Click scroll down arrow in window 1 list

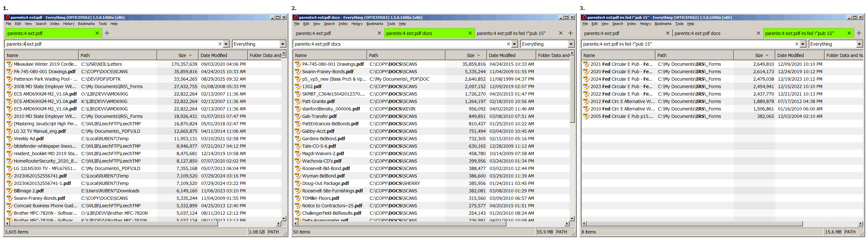pos(284,218)
